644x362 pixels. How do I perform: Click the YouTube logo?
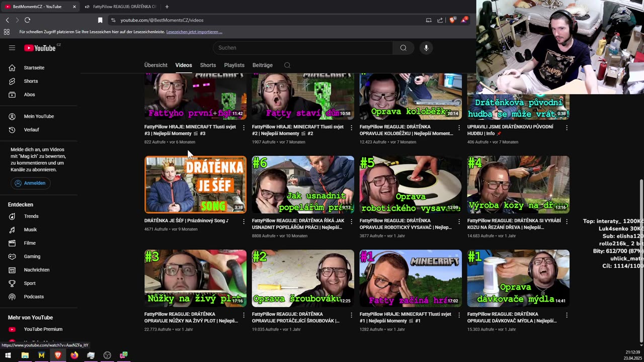coord(40,48)
